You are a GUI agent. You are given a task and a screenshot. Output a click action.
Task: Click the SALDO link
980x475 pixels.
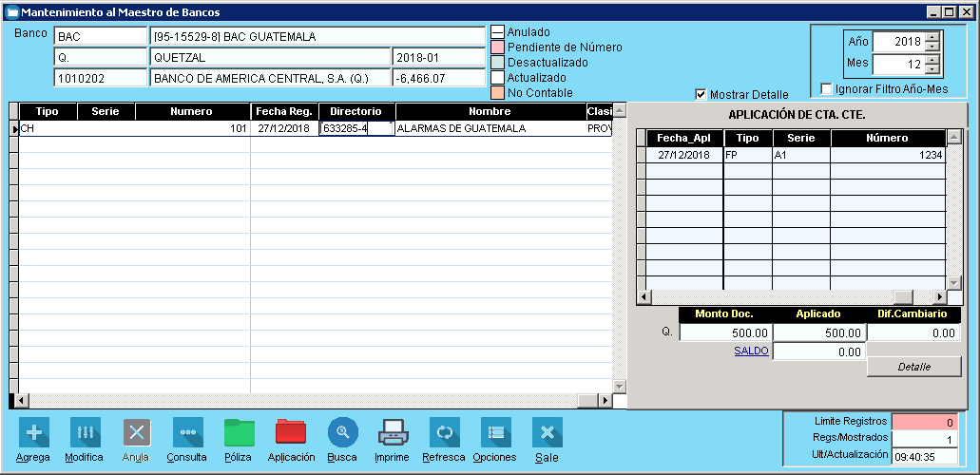coord(751,351)
